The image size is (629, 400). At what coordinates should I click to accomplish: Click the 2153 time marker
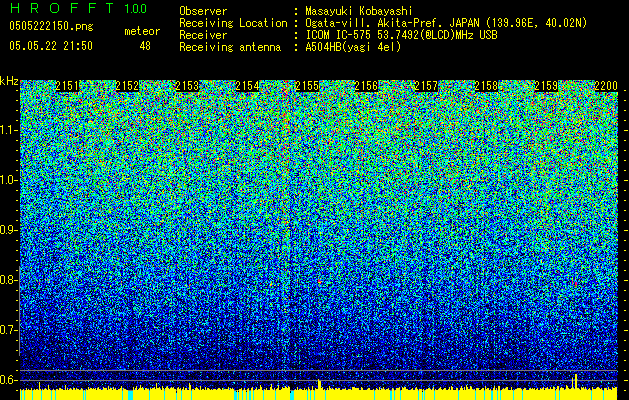click(x=187, y=86)
